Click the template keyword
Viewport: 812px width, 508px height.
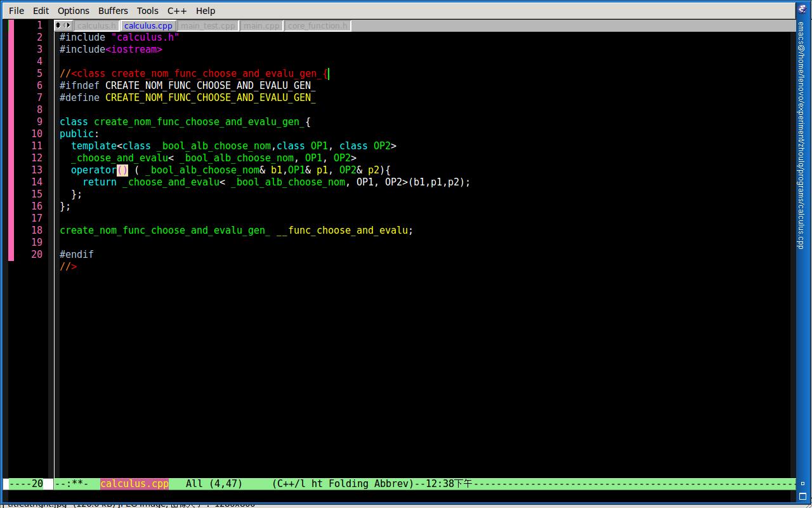(x=94, y=145)
